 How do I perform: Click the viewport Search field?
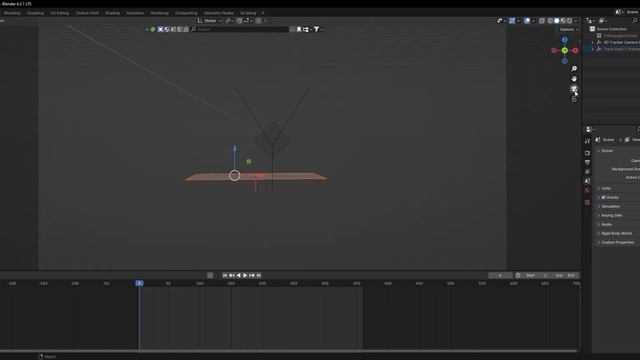pyautogui.click(x=240, y=29)
